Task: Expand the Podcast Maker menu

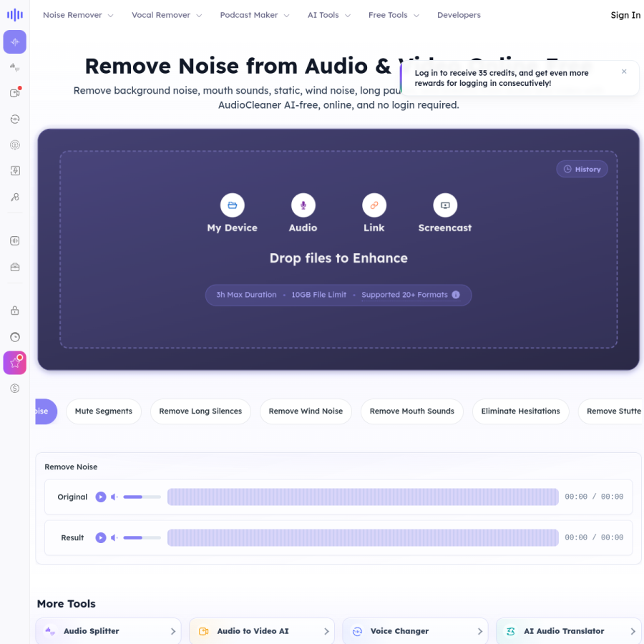Action: pyautogui.click(x=255, y=15)
